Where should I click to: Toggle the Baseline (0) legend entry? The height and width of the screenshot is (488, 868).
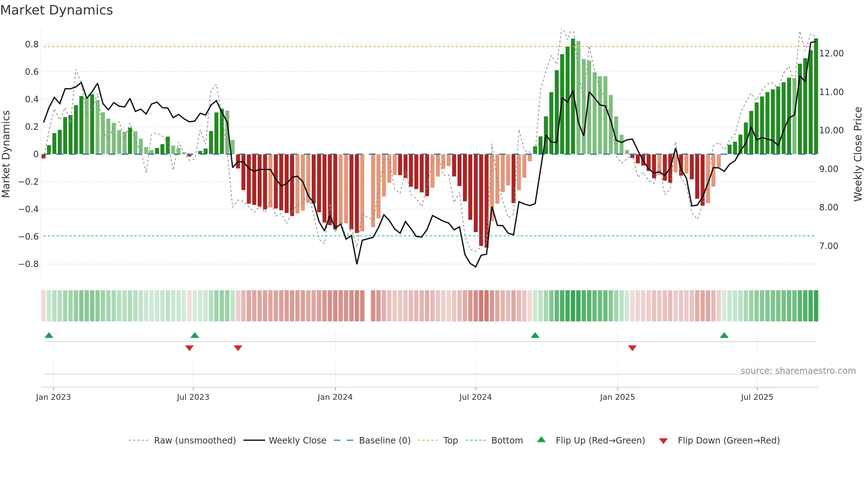tap(372, 440)
